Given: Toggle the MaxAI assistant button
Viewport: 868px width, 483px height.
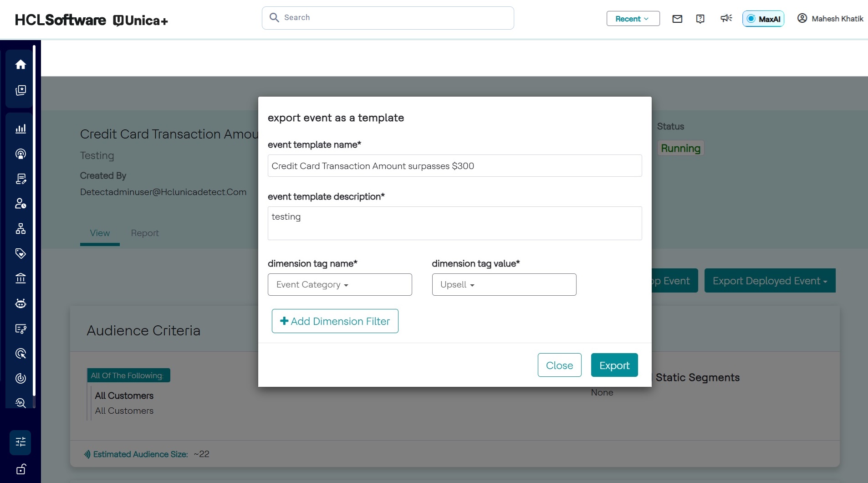Looking at the screenshot, I should click(763, 19).
